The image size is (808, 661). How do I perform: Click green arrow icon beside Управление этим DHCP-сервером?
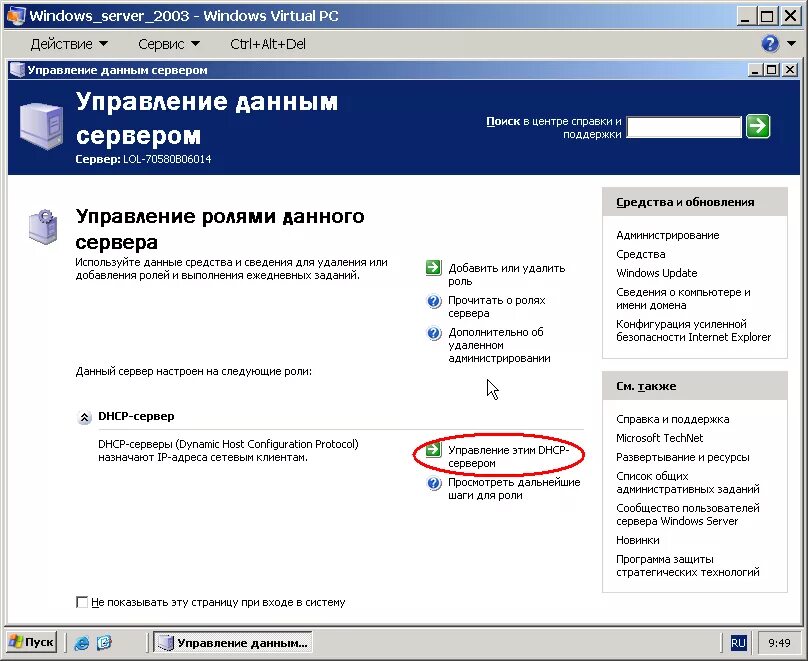(434, 449)
